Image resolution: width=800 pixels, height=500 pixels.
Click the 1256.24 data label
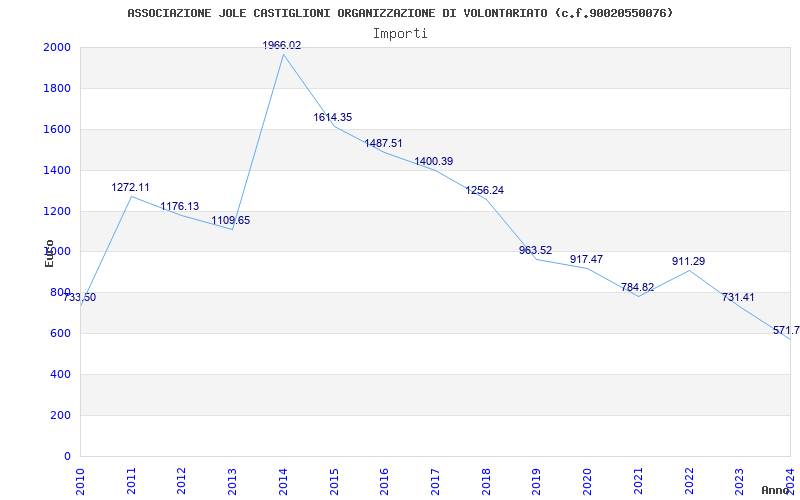tap(485, 191)
